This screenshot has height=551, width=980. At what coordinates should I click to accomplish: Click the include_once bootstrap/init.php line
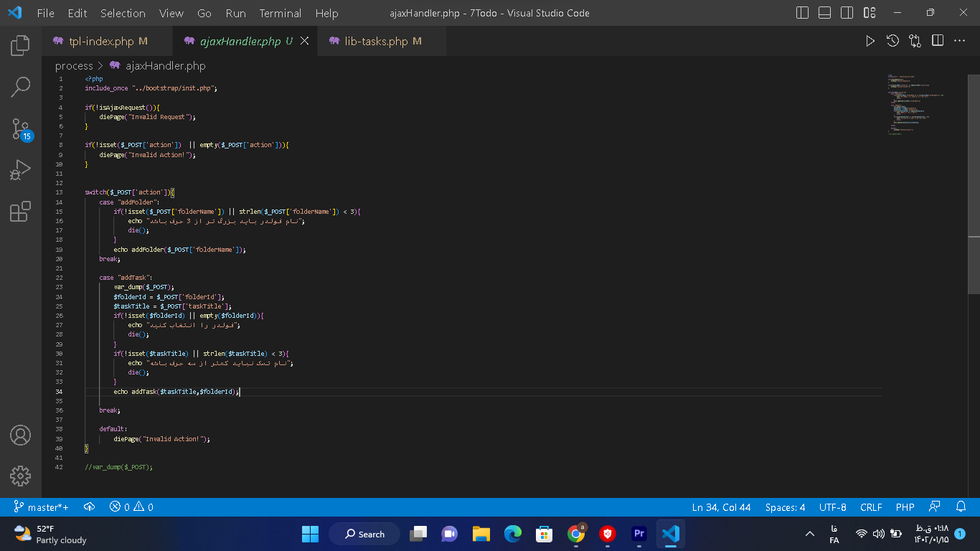[151, 88]
